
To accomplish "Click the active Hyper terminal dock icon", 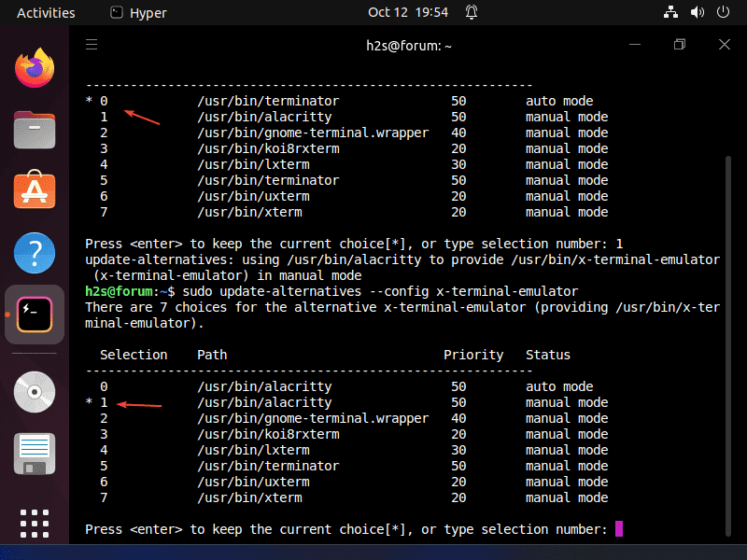I will (x=35, y=315).
